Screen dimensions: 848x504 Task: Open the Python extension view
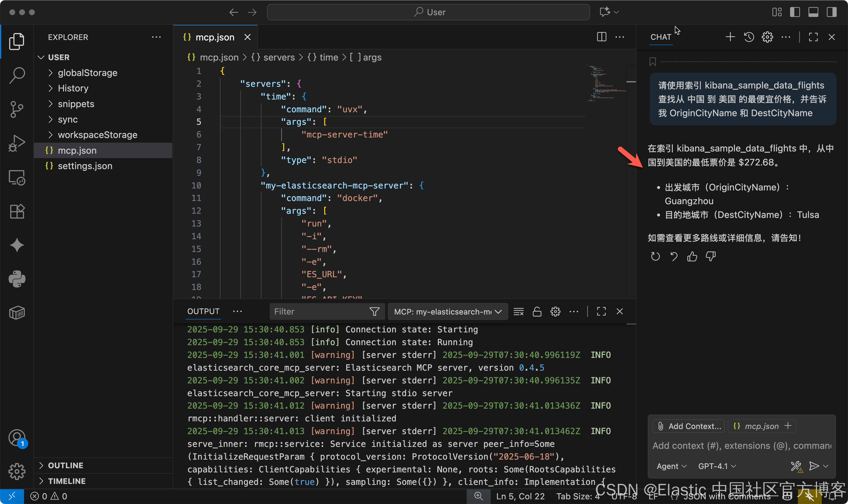coord(17,279)
